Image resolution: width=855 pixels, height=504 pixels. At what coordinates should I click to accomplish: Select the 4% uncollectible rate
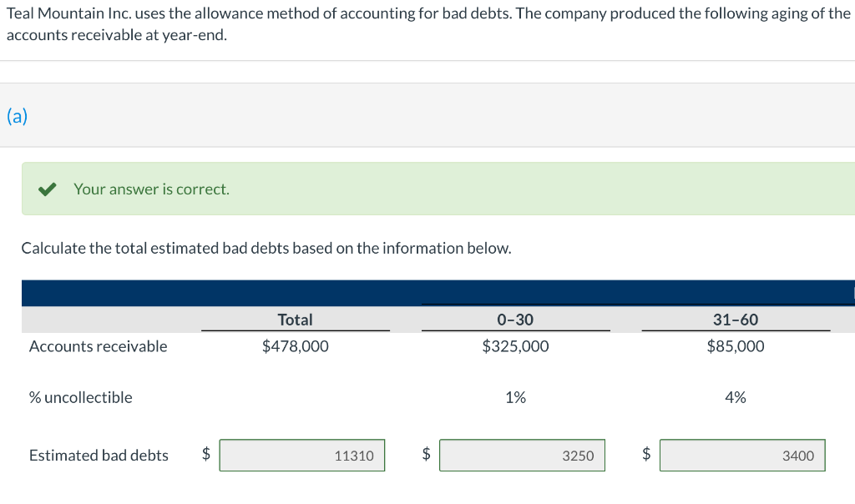pos(736,398)
